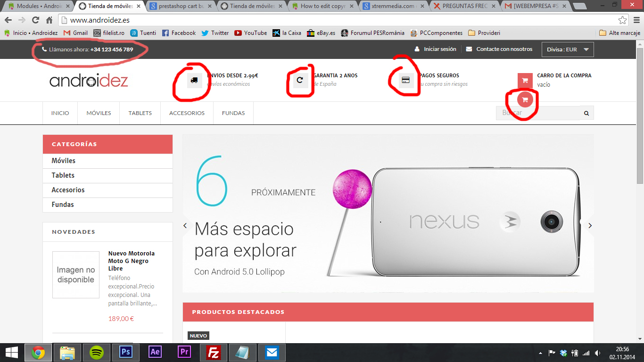Switch to the prestashop cart browser tab
The image size is (644, 362).
pos(181,7)
